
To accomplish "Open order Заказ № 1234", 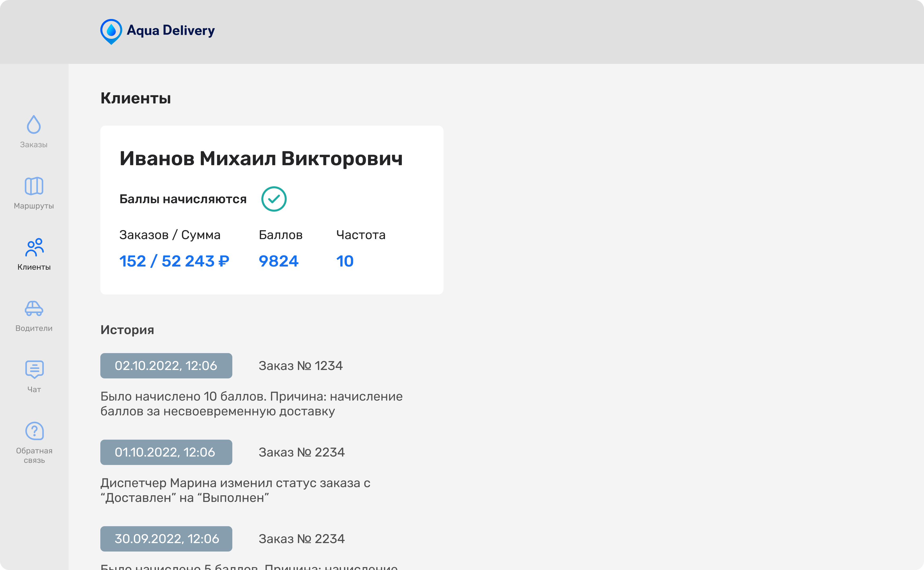I will pyautogui.click(x=301, y=365).
